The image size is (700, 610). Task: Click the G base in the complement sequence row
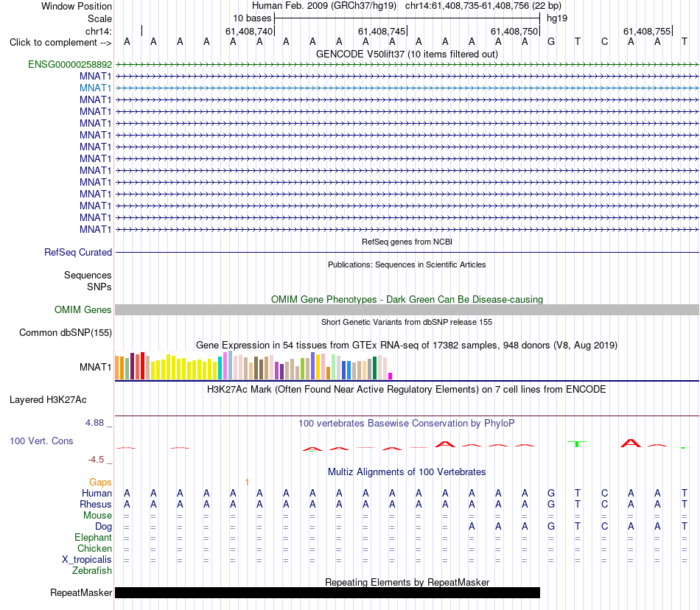551,42
